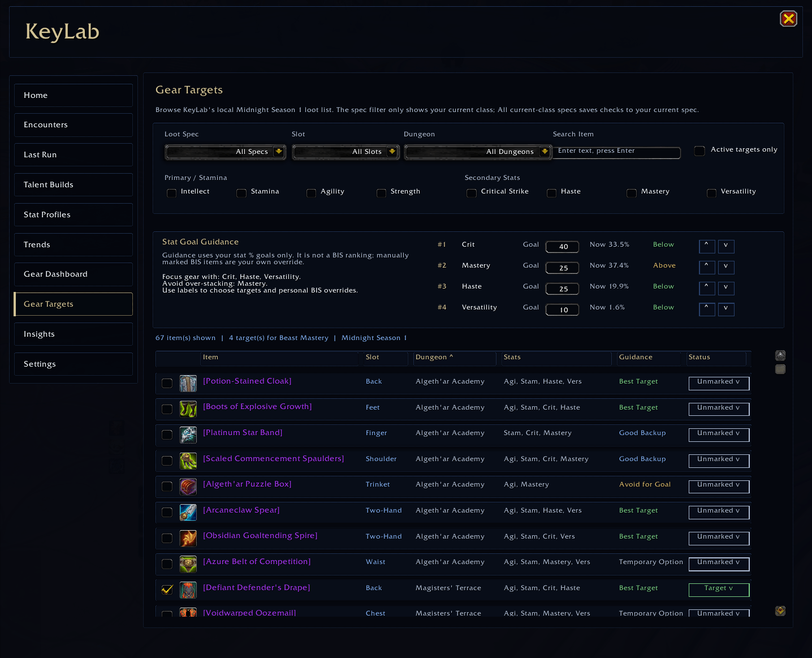Open the Stat Profiles section
This screenshot has width=812, height=658.
pyautogui.click(x=74, y=214)
